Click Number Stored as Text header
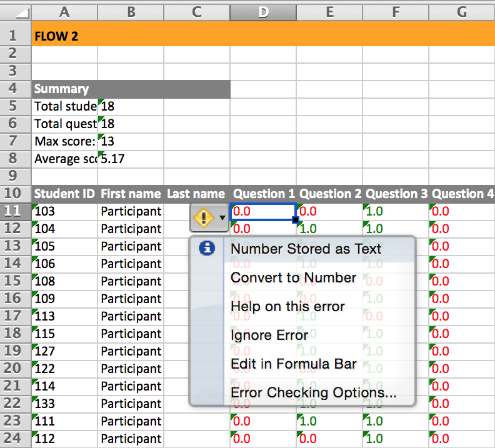The image size is (495, 448). click(x=306, y=249)
